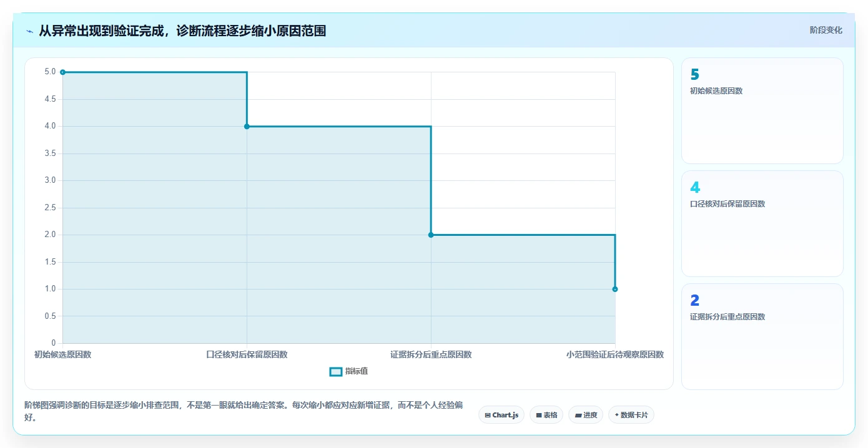Click x-axis label 证据拆分后重点原因数
This screenshot has width=868, height=448.
[x=431, y=354]
